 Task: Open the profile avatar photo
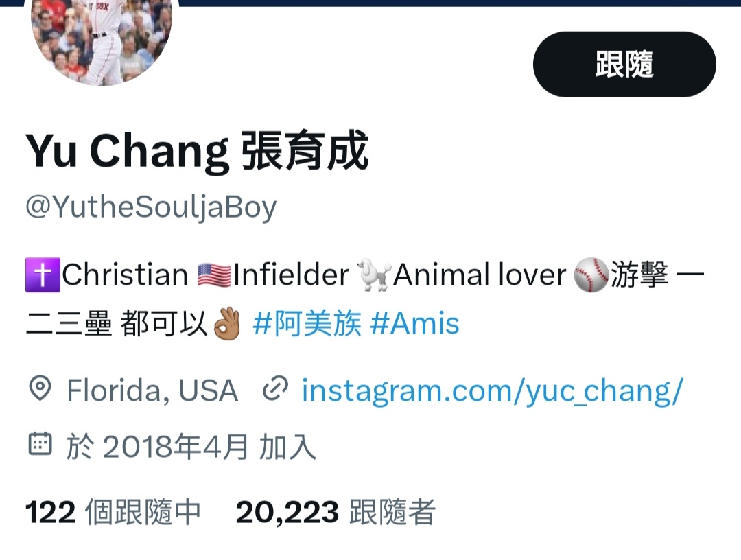[x=101, y=38]
